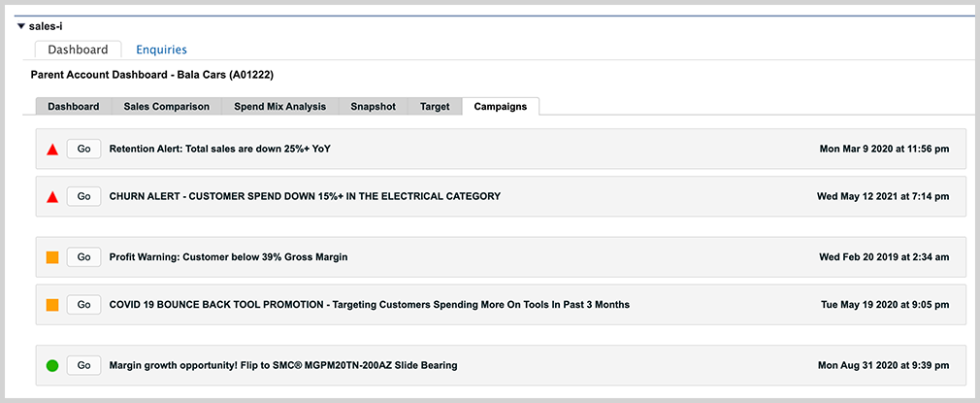Click red triangle icon for Churn Alert
This screenshot has height=403, width=980.
point(52,197)
